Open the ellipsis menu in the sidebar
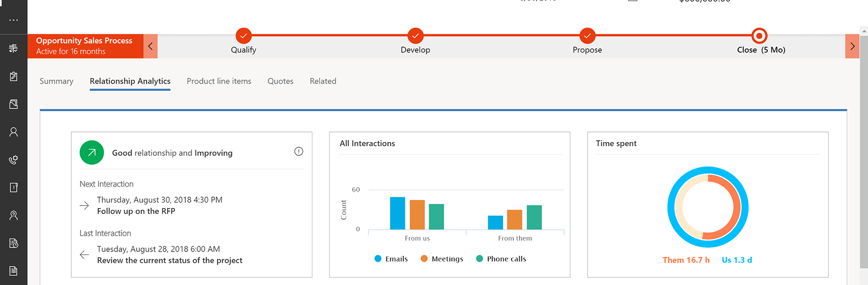 13,20
